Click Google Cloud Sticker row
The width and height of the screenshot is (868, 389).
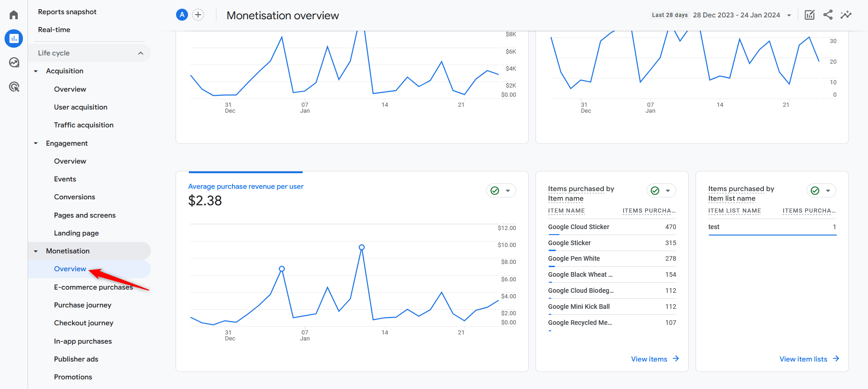pos(612,227)
